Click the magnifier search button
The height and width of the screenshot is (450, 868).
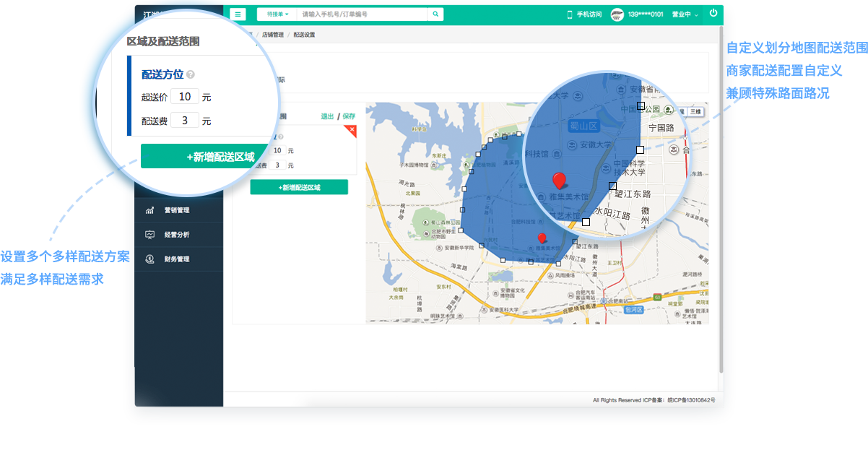pyautogui.click(x=435, y=14)
